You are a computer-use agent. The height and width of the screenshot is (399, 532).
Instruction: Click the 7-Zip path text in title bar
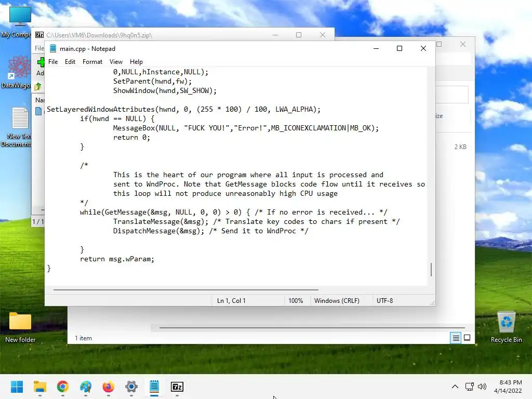pyautogui.click(x=99, y=35)
